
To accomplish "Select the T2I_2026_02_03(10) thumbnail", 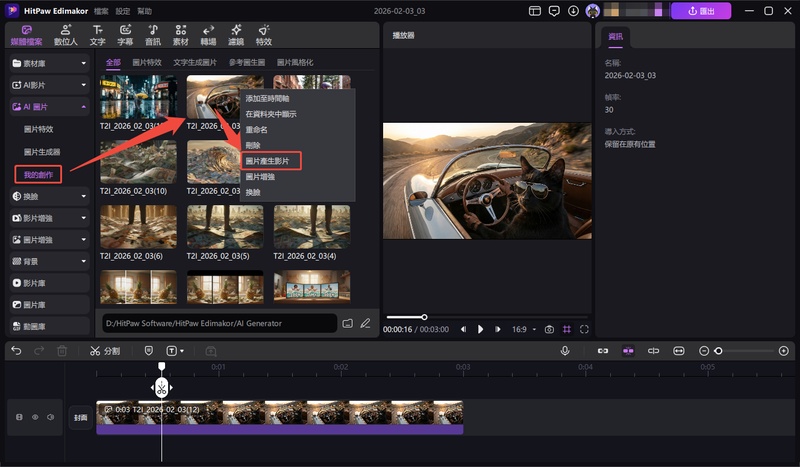I will click(138, 161).
